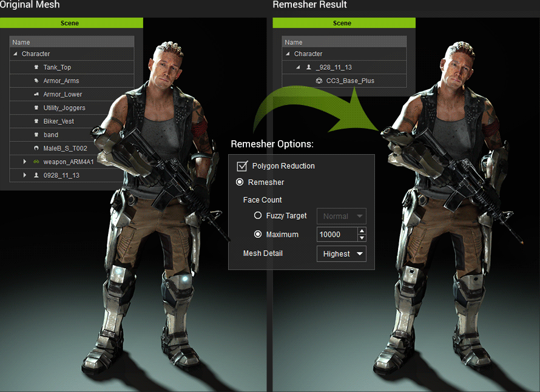
Task: Click the Armor_Lower item icon
Action: point(36,95)
